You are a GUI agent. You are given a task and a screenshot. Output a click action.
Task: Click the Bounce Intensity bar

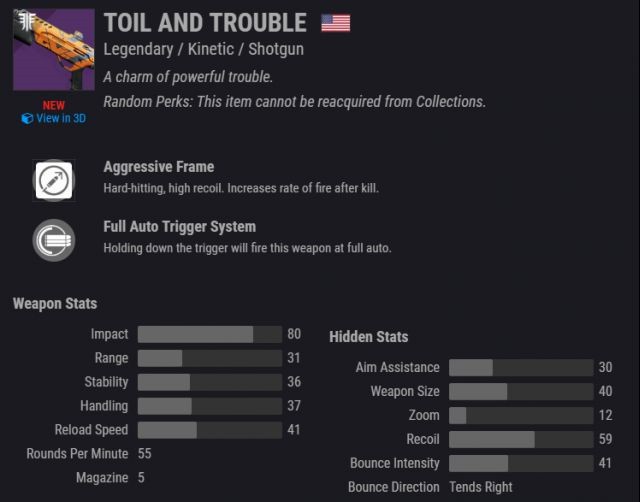521,463
